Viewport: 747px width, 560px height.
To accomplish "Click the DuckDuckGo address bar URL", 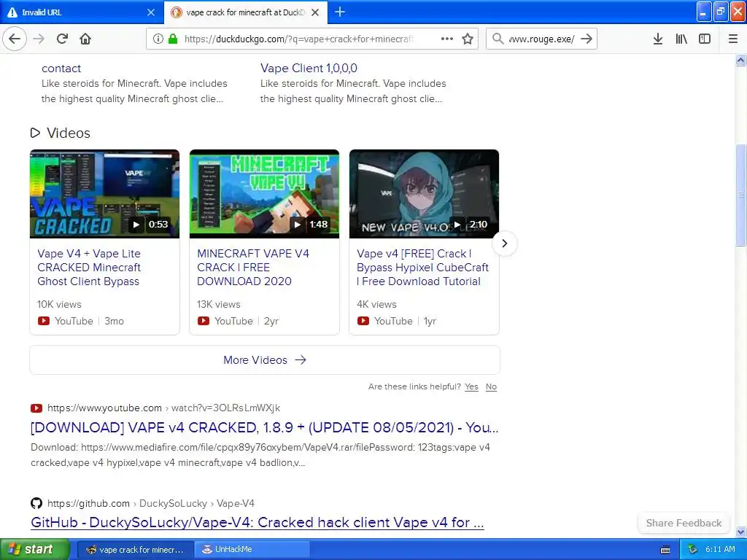I will point(298,39).
